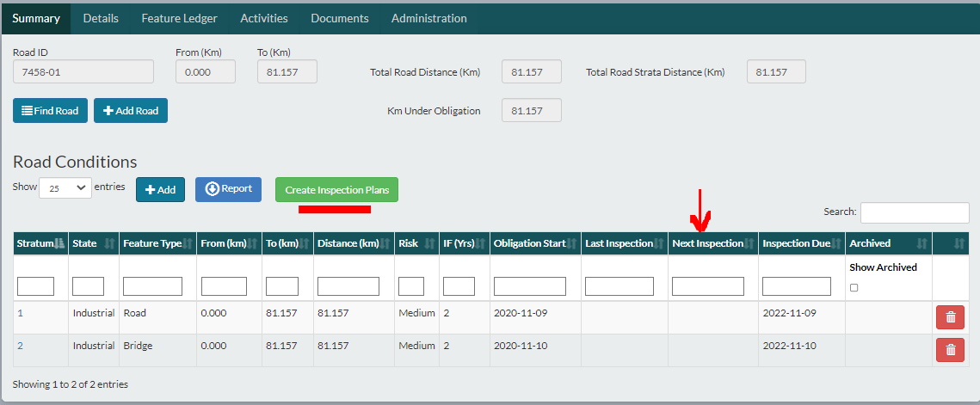Click Create Inspection Plans button
The height and width of the screenshot is (405, 980).
click(x=337, y=189)
